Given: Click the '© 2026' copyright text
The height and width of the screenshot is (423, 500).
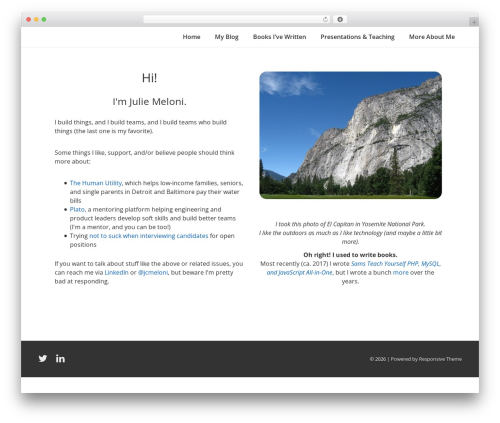Looking at the screenshot, I should click(378, 359).
